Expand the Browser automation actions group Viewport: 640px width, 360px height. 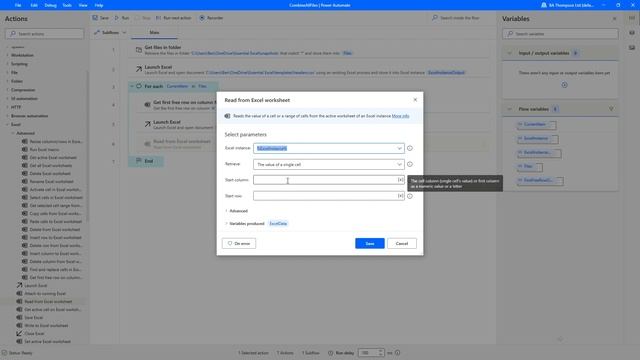(7, 116)
